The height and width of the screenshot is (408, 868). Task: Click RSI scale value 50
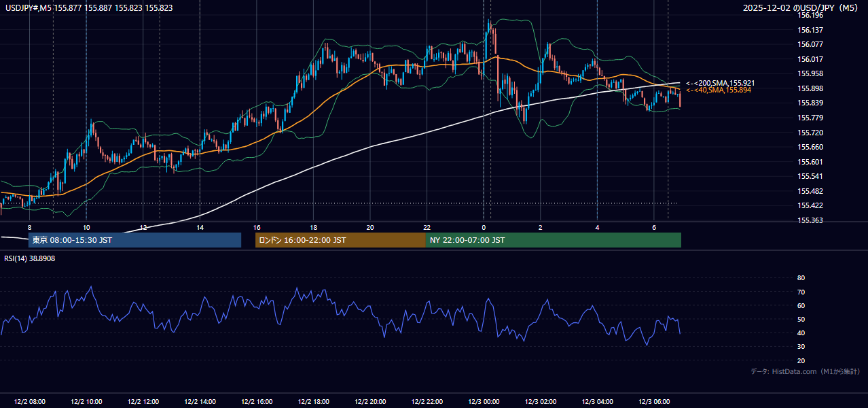(x=801, y=319)
